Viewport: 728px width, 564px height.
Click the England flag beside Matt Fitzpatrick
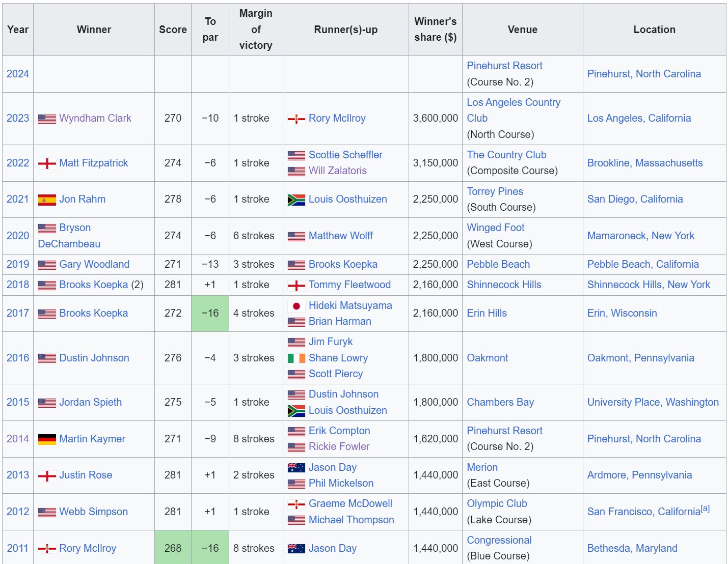tap(47, 163)
